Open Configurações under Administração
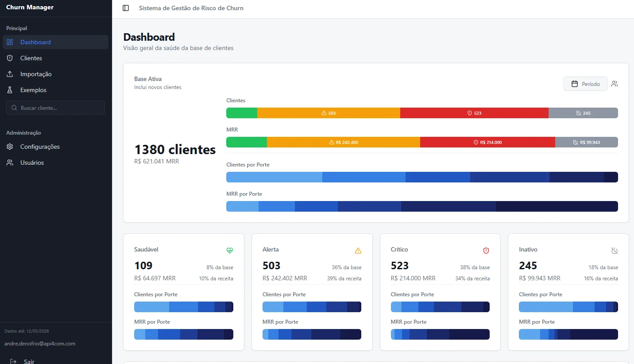Screen dimensions: 634x364 pos(55,147)
